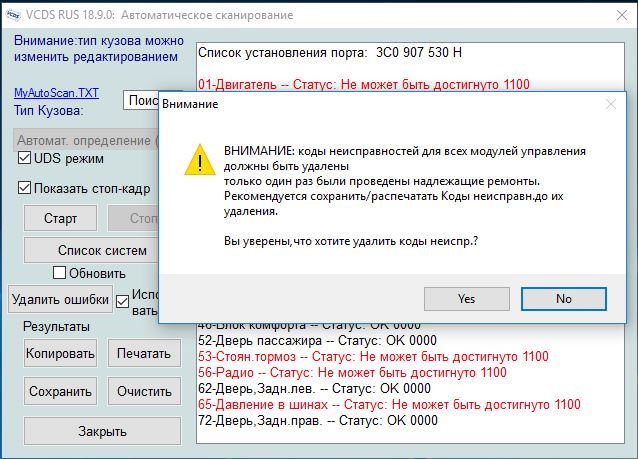The height and width of the screenshot is (459, 638).
Task: Click Сохранить results button
Action: tap(60, 391)
